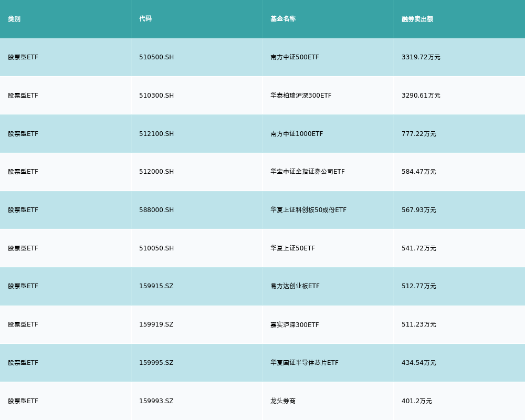Select code cell 510300.SH
Image resolution: width=525 pixels, height=420 pixels.
[x=156, y=96]
